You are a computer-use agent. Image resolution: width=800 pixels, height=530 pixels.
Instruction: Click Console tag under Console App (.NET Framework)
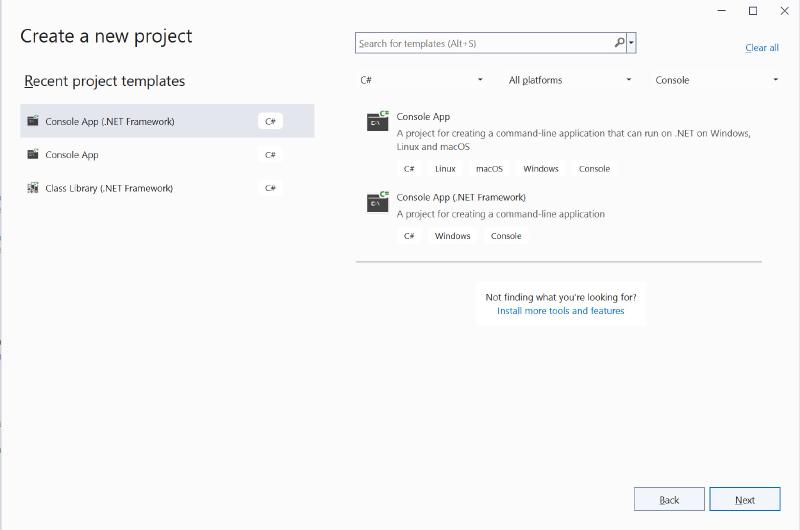506,236
